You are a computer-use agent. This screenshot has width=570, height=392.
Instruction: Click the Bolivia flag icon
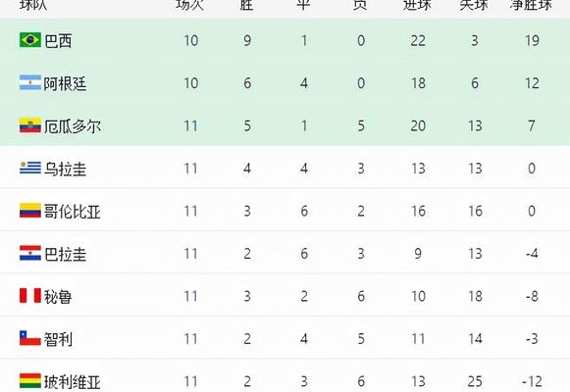click(30, 381)
